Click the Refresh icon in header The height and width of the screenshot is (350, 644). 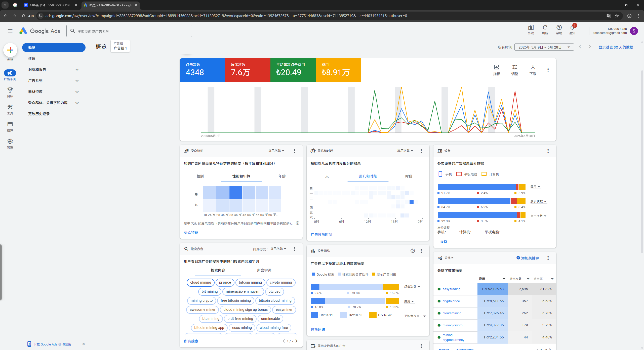click(545, 28)
